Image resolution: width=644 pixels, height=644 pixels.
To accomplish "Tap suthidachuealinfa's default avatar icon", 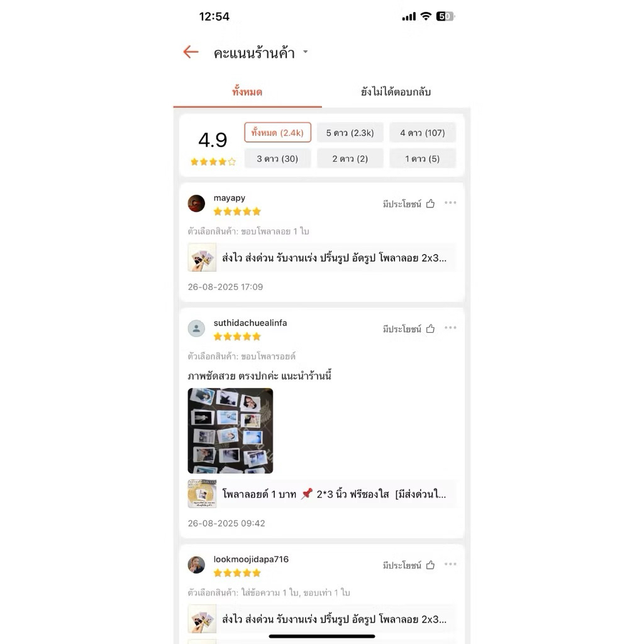I will (x=196, y=328).
